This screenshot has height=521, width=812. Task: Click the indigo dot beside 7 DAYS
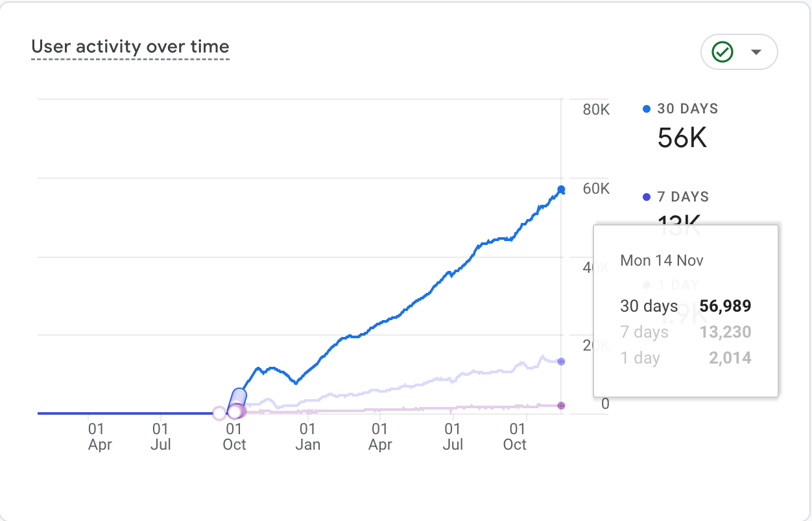click(646, 197)
